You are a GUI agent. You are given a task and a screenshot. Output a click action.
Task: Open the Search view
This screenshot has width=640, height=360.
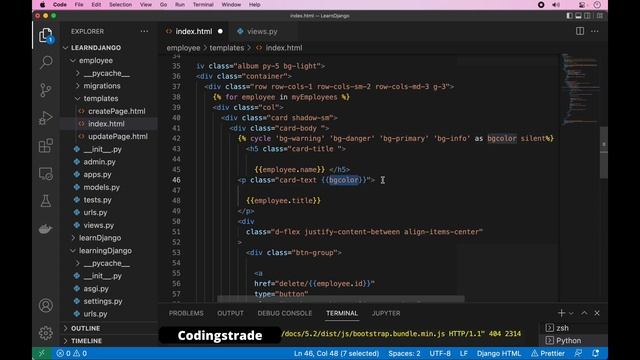(46, 62)
